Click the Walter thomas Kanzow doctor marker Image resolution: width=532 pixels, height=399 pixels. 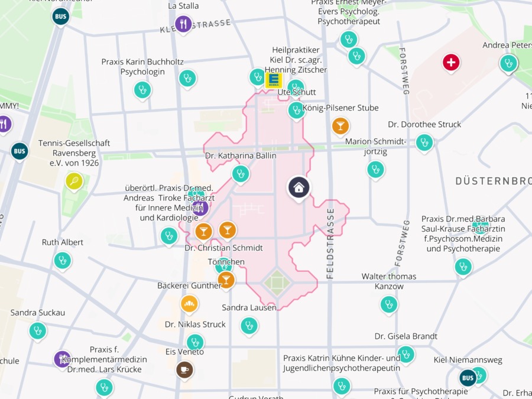tap(389, 304)
